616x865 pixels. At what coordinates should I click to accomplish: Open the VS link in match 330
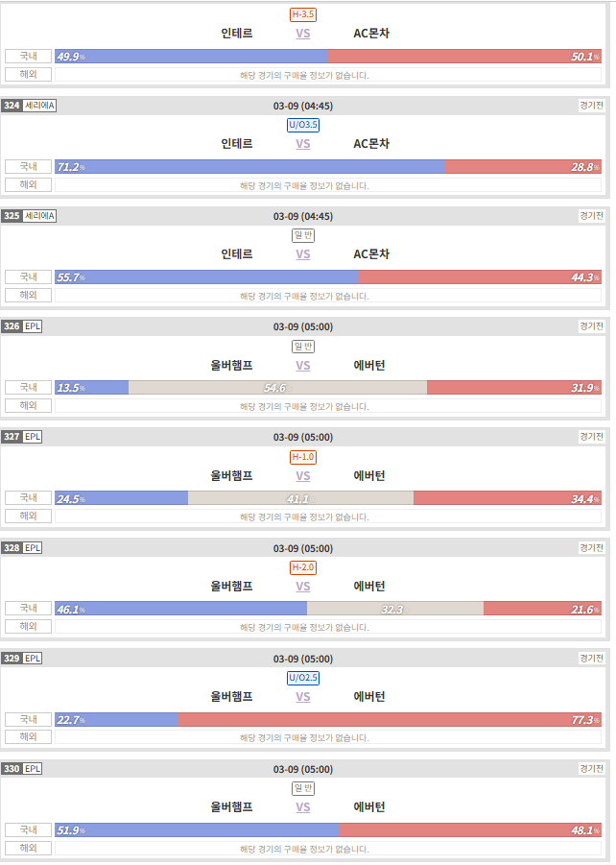[x=303, y=807]
